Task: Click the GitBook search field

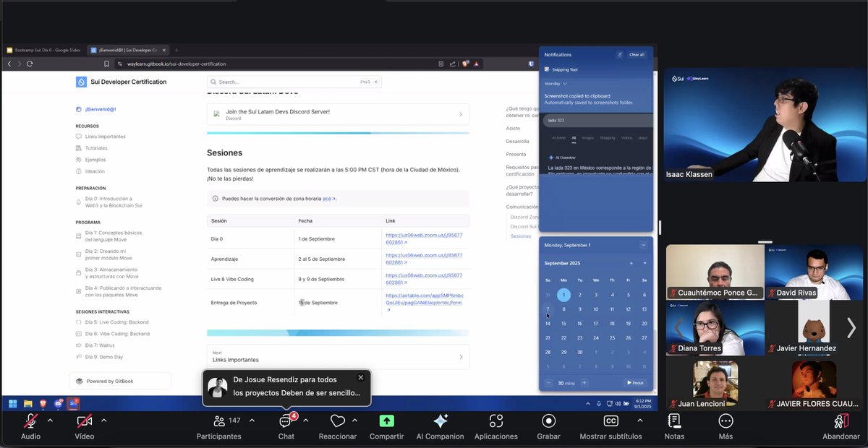Action: (294, 82)
